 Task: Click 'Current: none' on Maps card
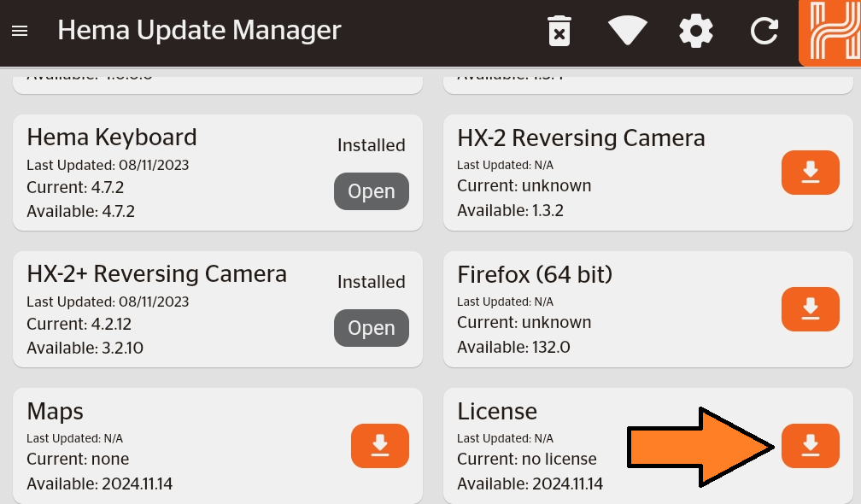[x=78, y=459]
